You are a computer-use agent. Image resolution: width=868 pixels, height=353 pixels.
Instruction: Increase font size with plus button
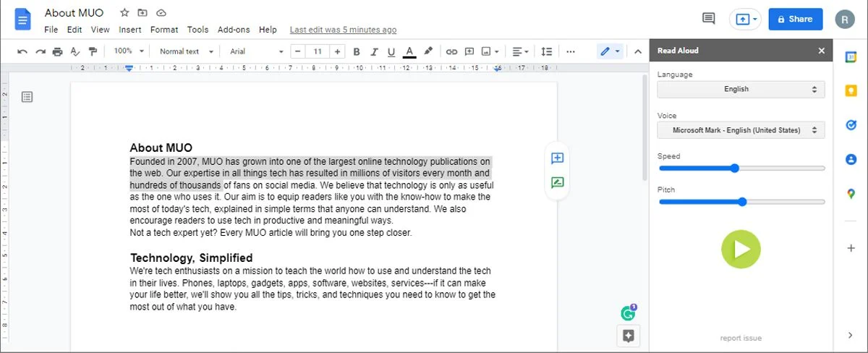(337, 51)
